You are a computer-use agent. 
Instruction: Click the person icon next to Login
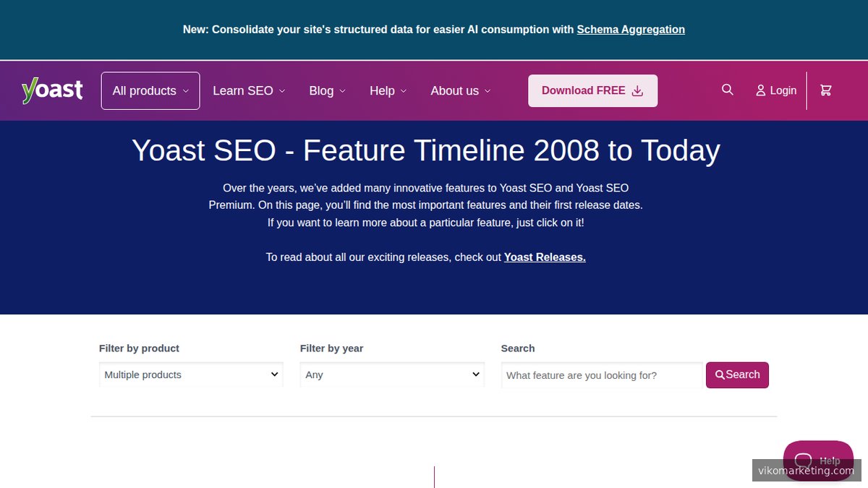pos(760,90)
